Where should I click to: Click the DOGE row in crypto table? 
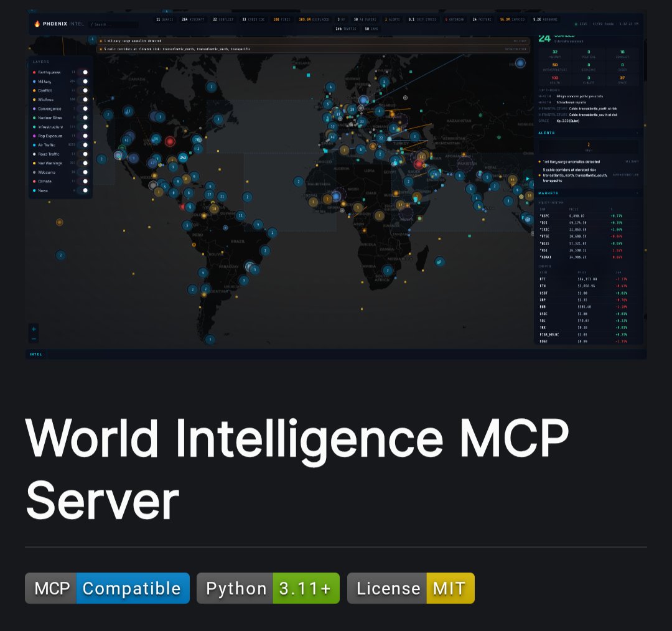[x=588, y=341]
